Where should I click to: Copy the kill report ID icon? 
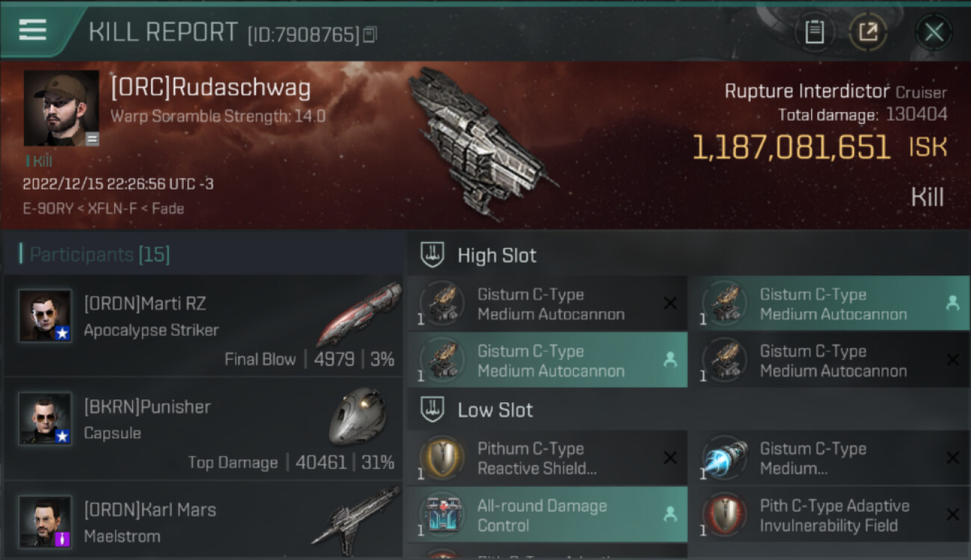click(370, 34)
